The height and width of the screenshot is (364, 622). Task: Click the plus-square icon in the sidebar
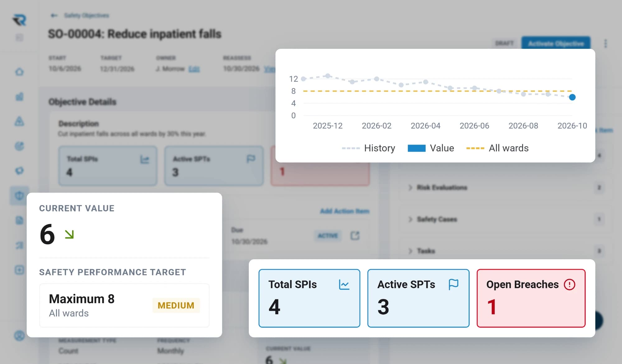click(x=19, y=270)
